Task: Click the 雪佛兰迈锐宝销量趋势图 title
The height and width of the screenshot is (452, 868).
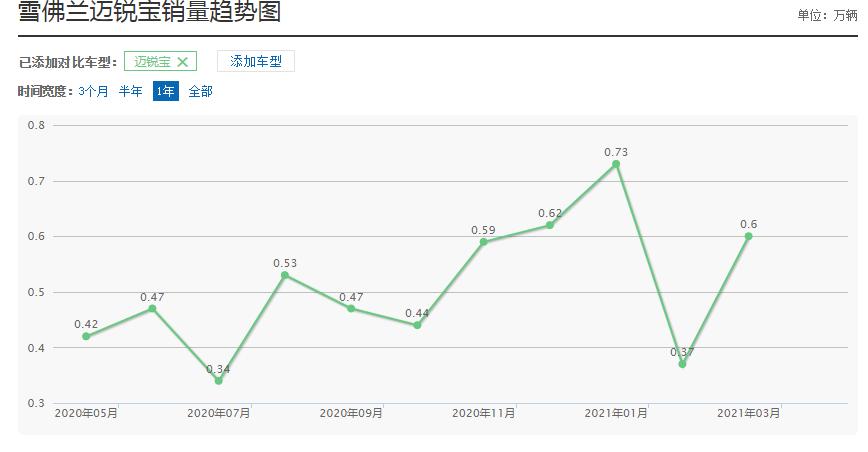Action: (149, 11)
